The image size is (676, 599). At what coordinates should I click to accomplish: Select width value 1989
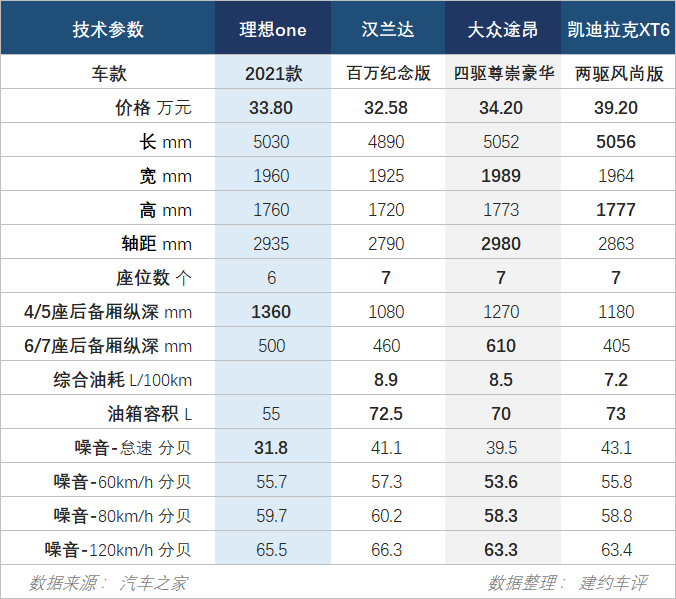coord(501,176)
